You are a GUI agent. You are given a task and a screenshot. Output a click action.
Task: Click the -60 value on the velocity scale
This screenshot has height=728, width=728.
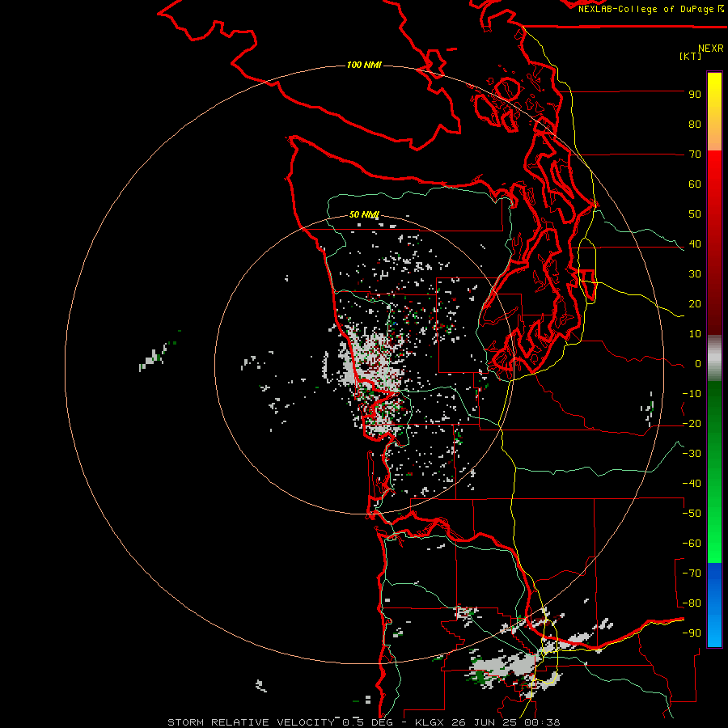[692, 544]
